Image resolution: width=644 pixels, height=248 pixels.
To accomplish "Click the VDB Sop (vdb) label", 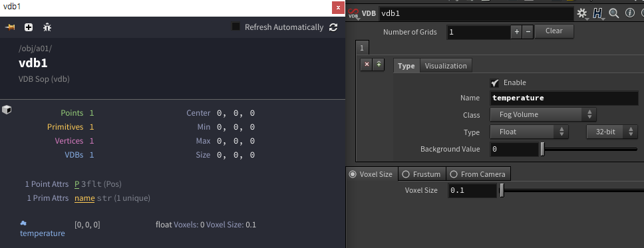I will pos(45,79).
